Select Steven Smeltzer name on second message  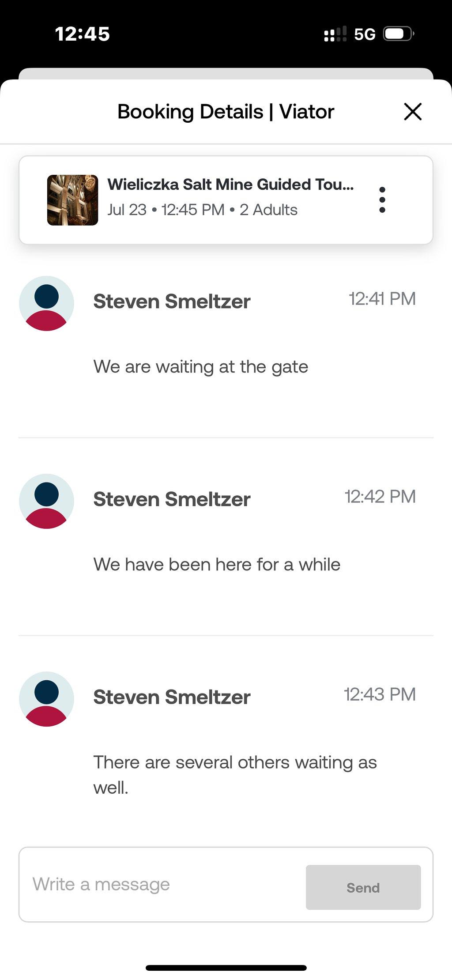172,499
